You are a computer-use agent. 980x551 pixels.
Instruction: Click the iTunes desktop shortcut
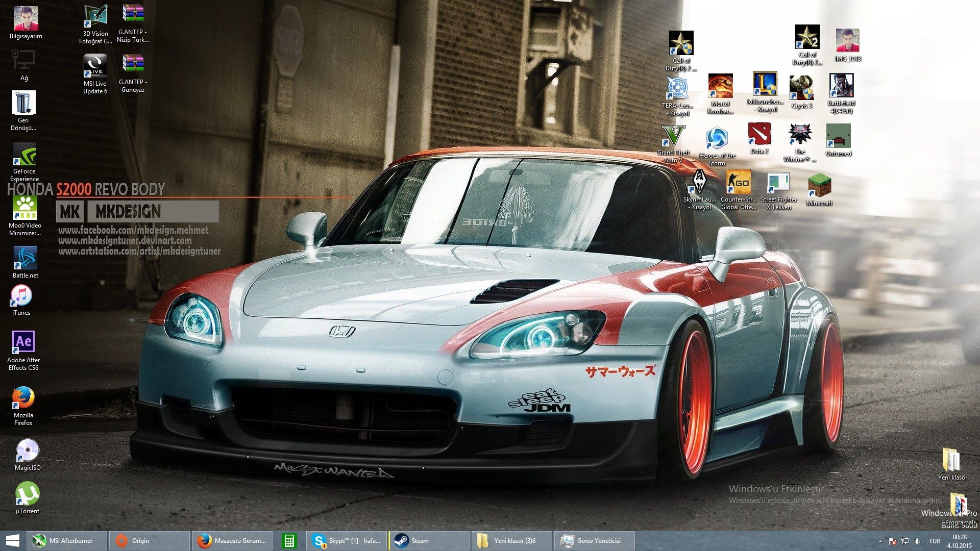pyautogui.click(x=21, y=296)
